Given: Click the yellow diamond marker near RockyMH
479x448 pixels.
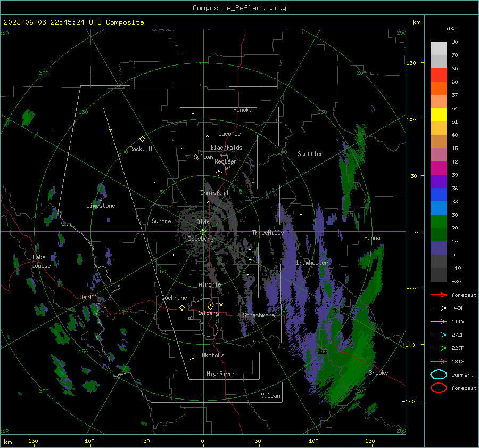Looking at the screenshot, I should pos(142,139).
